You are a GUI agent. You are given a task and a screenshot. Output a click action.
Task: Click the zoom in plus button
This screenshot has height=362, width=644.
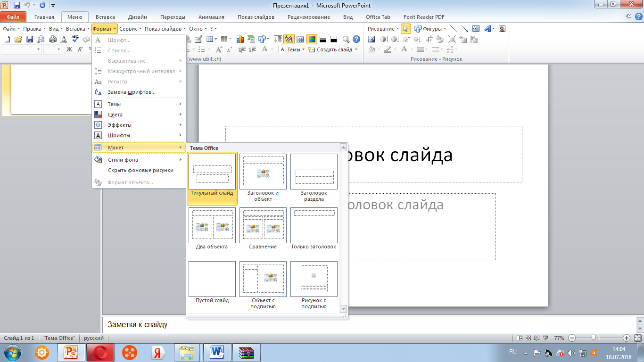626,338
